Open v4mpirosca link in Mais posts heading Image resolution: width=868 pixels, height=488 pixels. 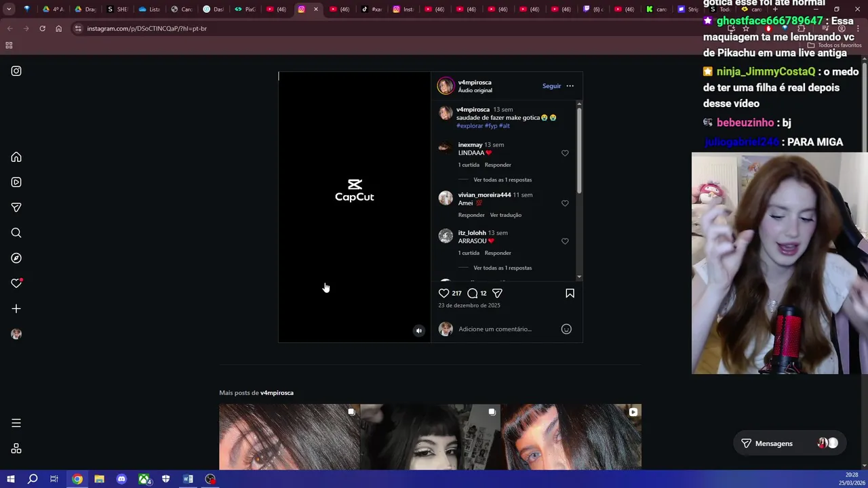point(277,393)
